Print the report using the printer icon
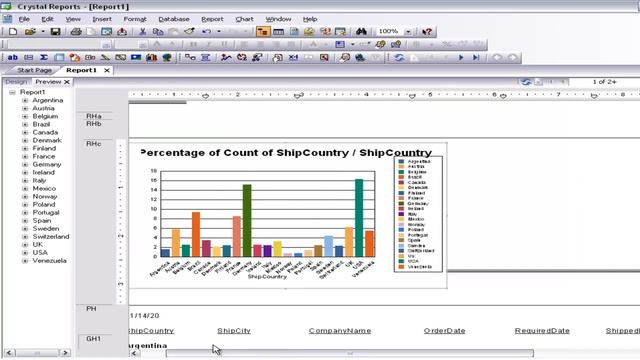This screenshot has width=640, height=360. [x=76, y=31]
